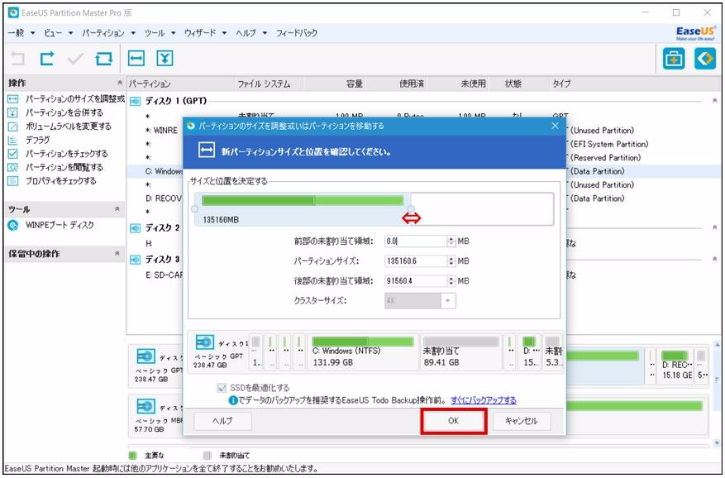This screenshot has width=725, height=478.
Task: Choose パーティションを合併する in the 操作 panel
Action: pyautogui.click(x=64, y=112)
